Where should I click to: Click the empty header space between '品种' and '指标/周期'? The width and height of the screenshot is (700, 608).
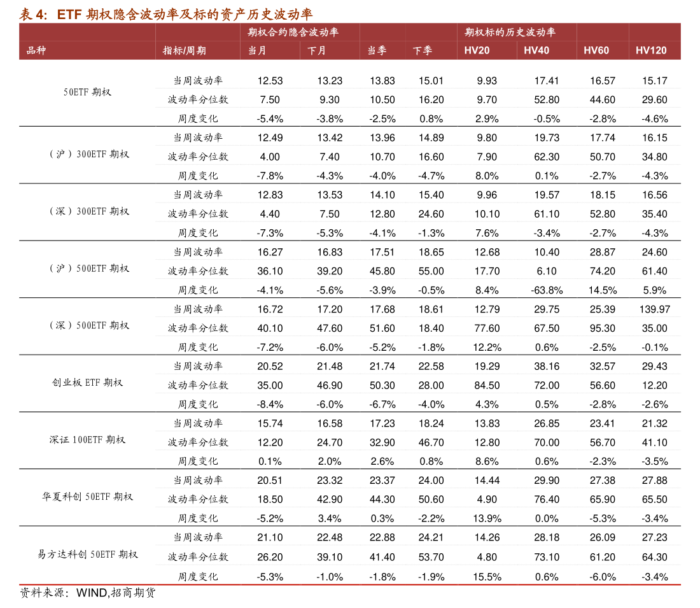click(102, 50)
